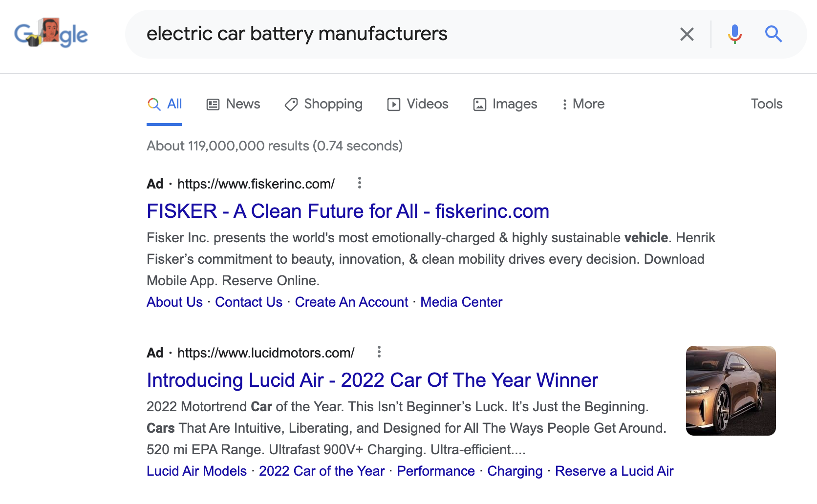817x504 pixels.
Task: Click the fiskerinc.com ad URL
Action: coord(256,184)
